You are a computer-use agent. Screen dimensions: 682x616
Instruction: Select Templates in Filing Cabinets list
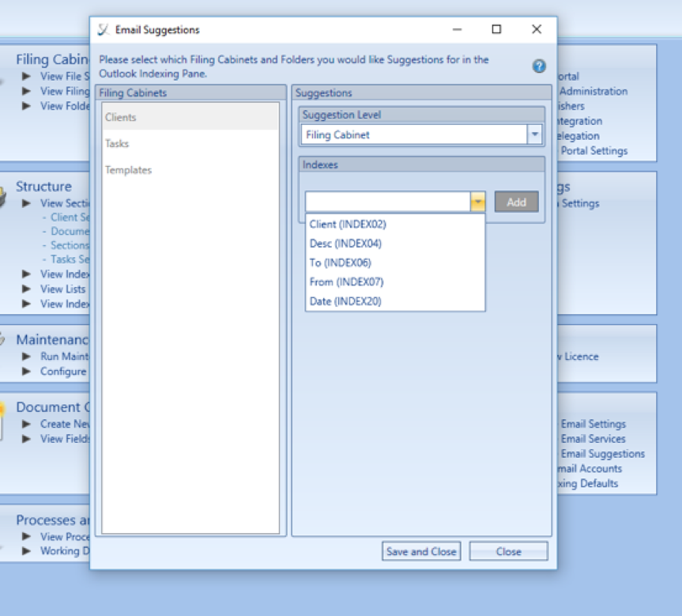click(x=190, y=170)
